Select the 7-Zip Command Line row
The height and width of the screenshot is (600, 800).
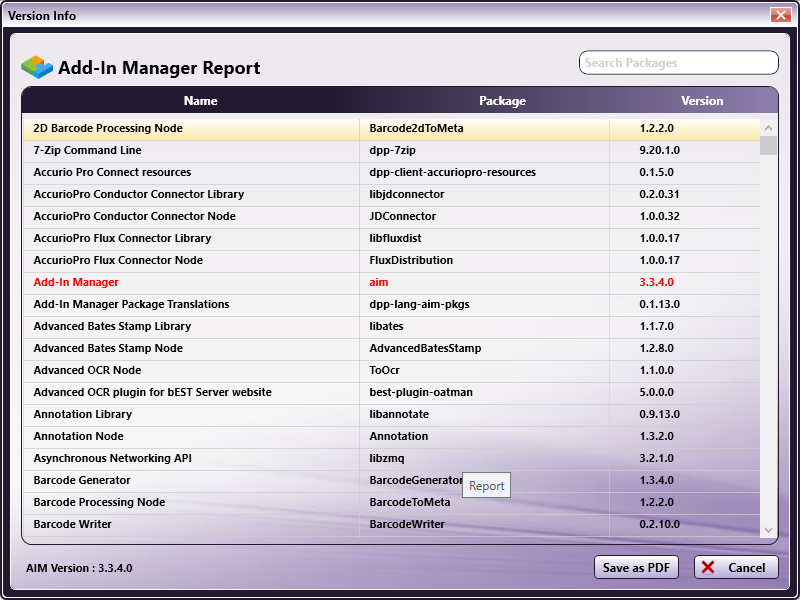pos(391,151)
